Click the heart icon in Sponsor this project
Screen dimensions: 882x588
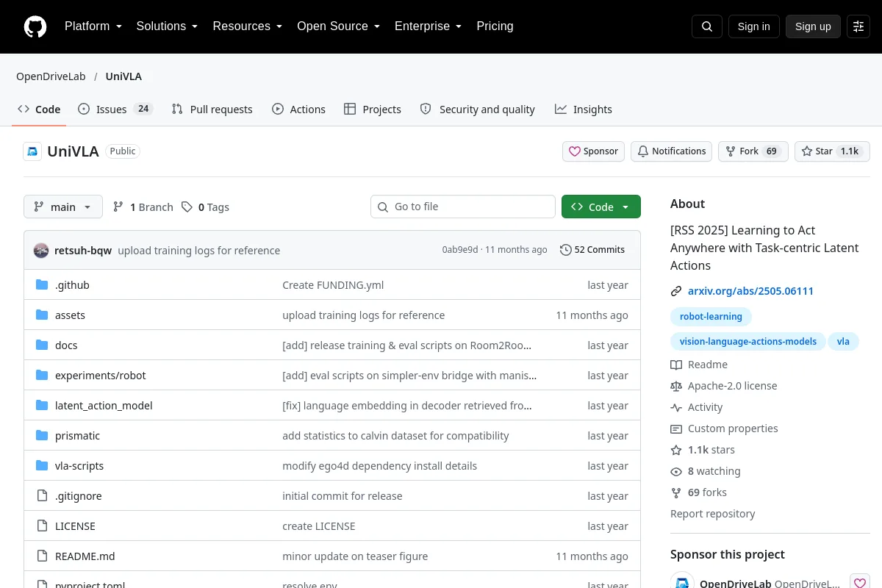(860, 584)
